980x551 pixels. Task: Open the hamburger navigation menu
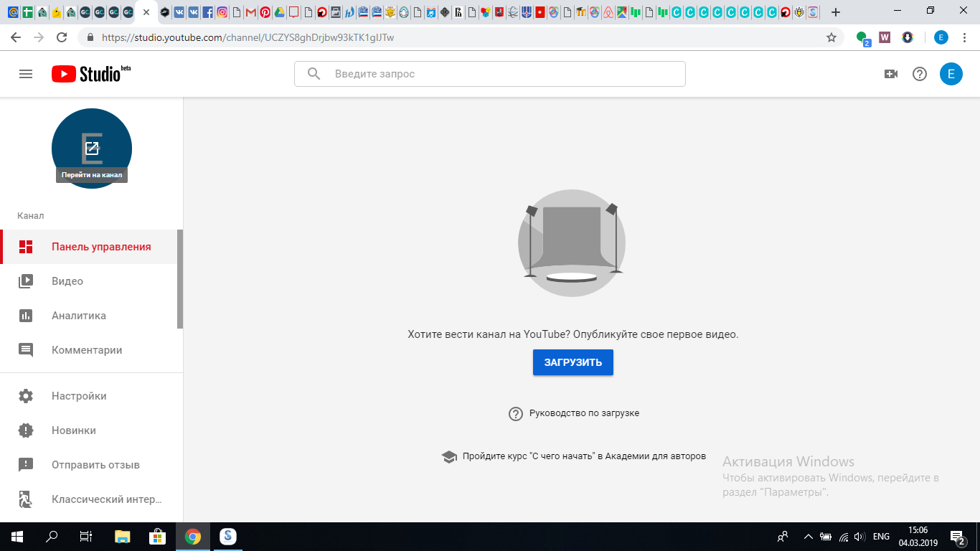[x=26, y=74]
